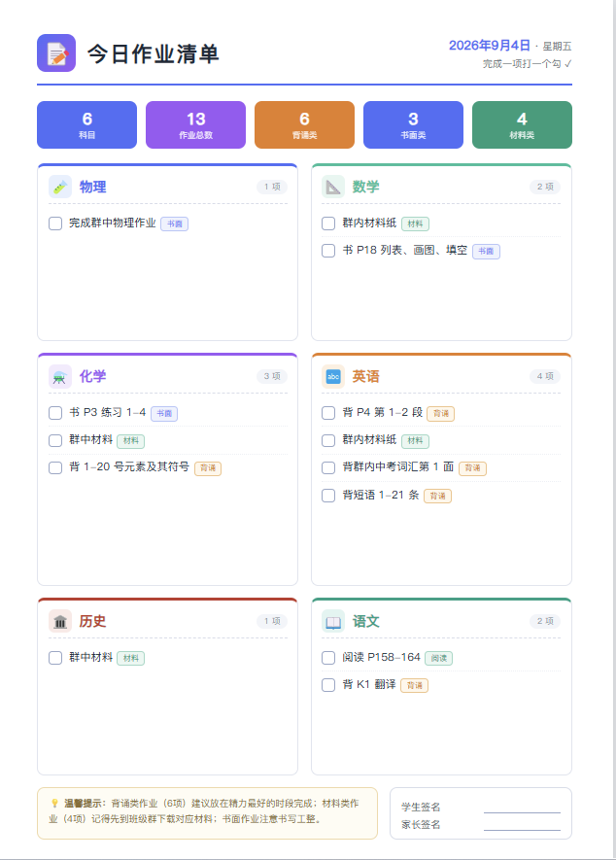The height and width of the screenshot is (860, 616).
Task: Click 材料 tag in 历史 card
Action: point(131,658)
